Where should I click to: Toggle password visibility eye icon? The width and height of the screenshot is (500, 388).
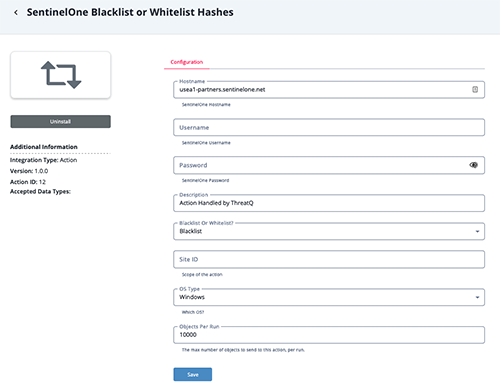point(473,165)
